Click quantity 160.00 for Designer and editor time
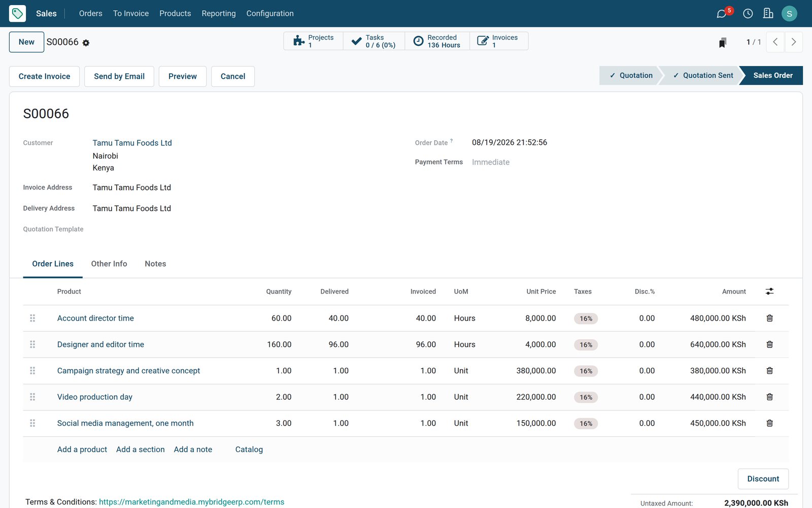The width and height of the screenshot is (812, 508). pos(279,344)
